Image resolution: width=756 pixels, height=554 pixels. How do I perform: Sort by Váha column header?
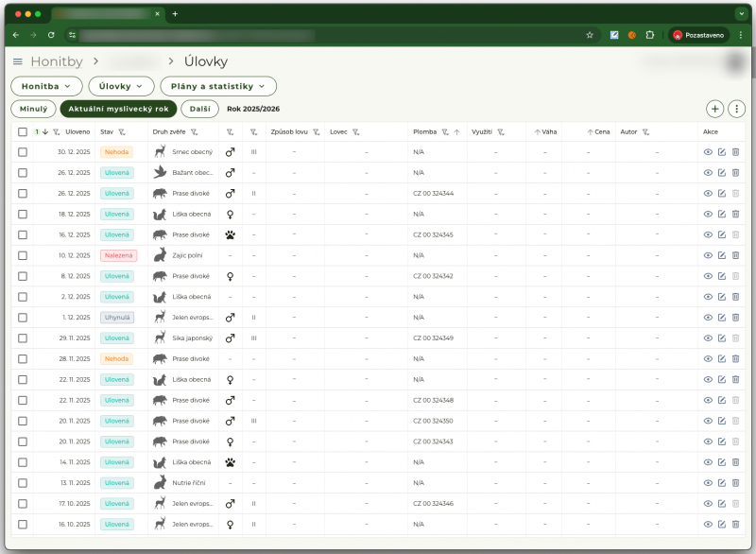click(x=545, y=132)
